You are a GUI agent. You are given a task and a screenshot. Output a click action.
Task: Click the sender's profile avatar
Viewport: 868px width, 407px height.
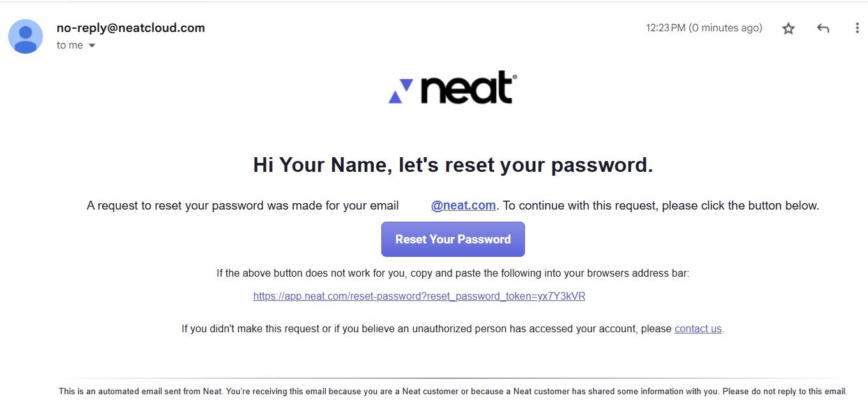26,36
